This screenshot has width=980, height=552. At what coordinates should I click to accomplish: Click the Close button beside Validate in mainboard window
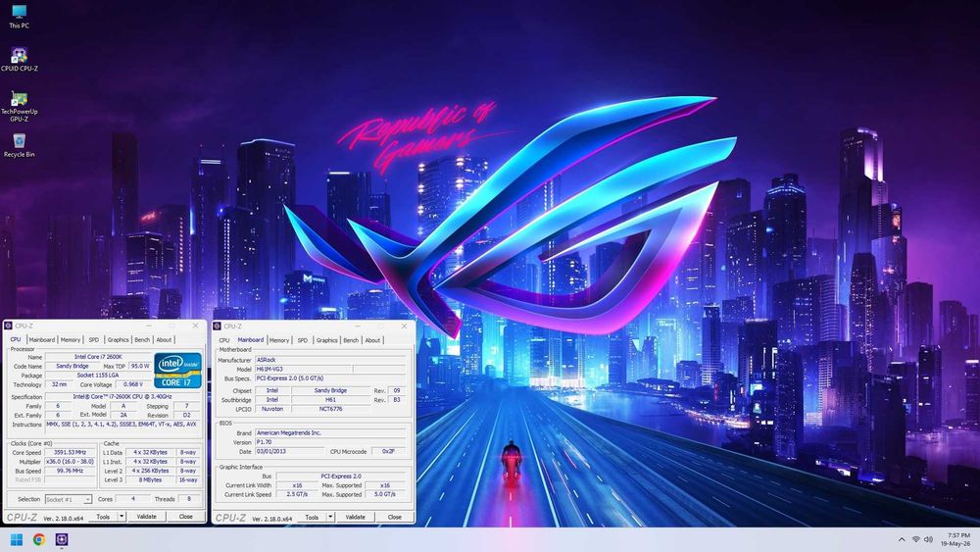[x=394, y=517]
